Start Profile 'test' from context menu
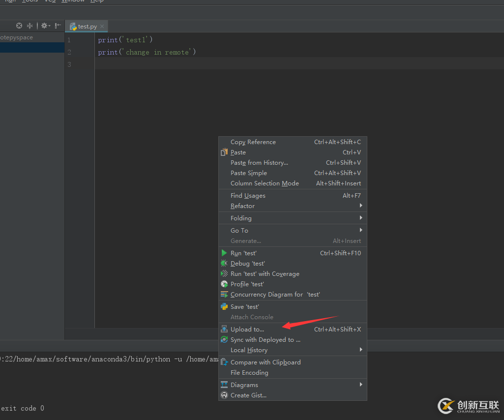504x420 pixels. point(247,284)
